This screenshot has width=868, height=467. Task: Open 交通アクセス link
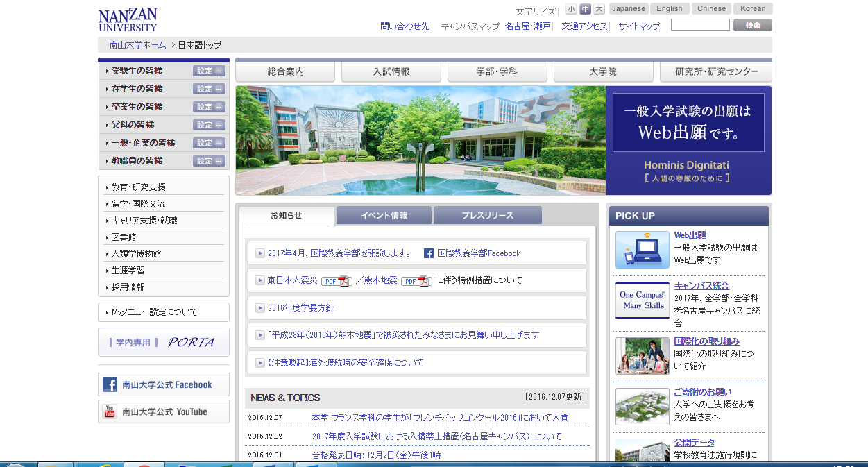tap(584, 26)
